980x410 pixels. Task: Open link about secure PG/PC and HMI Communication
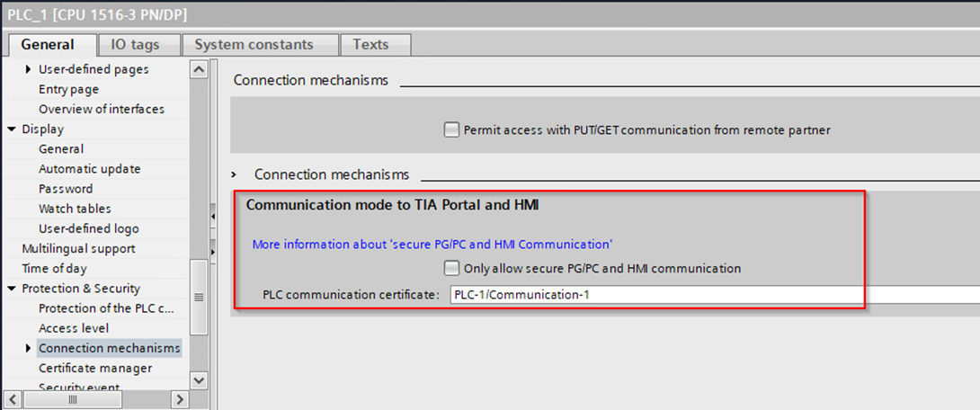pos(432,245)
